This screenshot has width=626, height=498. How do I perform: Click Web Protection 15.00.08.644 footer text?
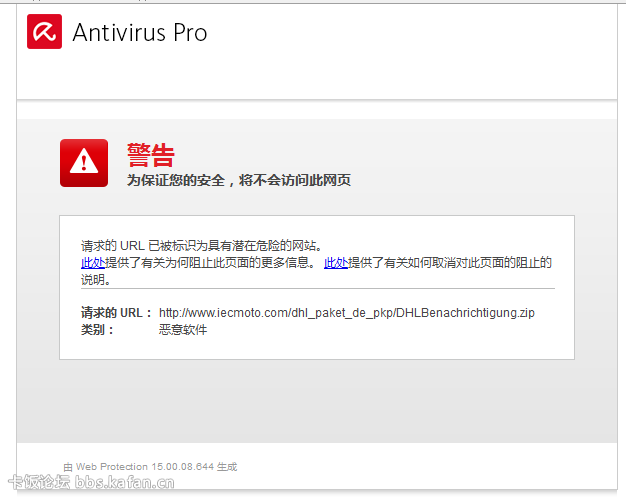[x=150, y=467]
